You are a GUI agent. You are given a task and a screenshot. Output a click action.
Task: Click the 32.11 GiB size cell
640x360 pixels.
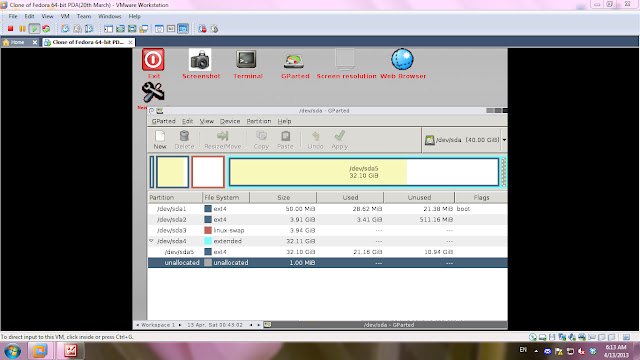(x=300, y=241)
